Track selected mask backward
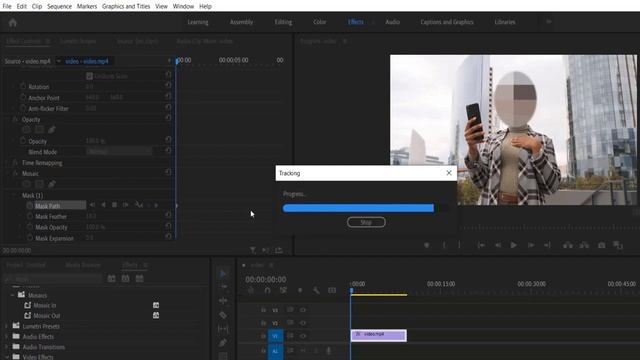The height and width of the screenshot is (360, 640). click(103, 205)
